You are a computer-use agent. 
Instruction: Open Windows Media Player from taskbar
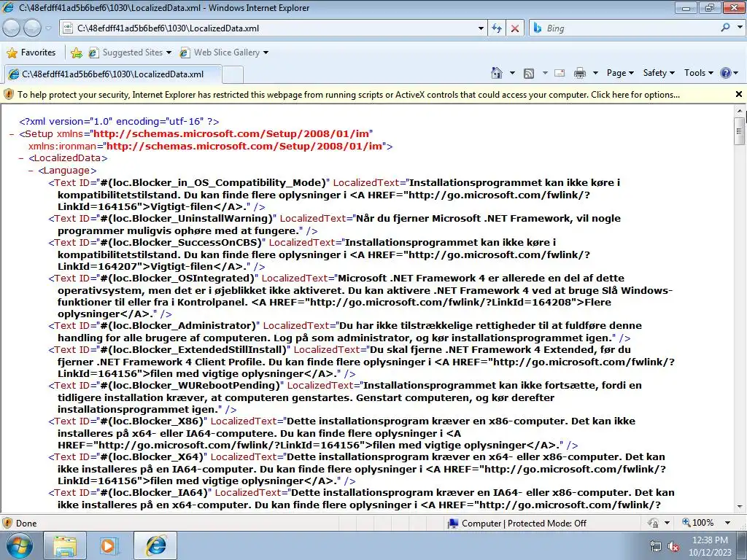tap(109, 545)
